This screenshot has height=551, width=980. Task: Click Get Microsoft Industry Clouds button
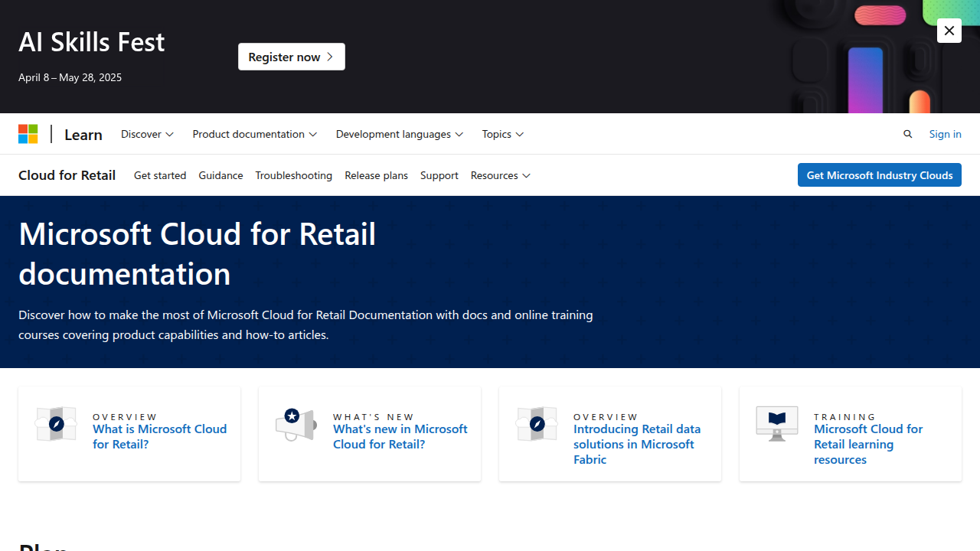click(880, 175)
